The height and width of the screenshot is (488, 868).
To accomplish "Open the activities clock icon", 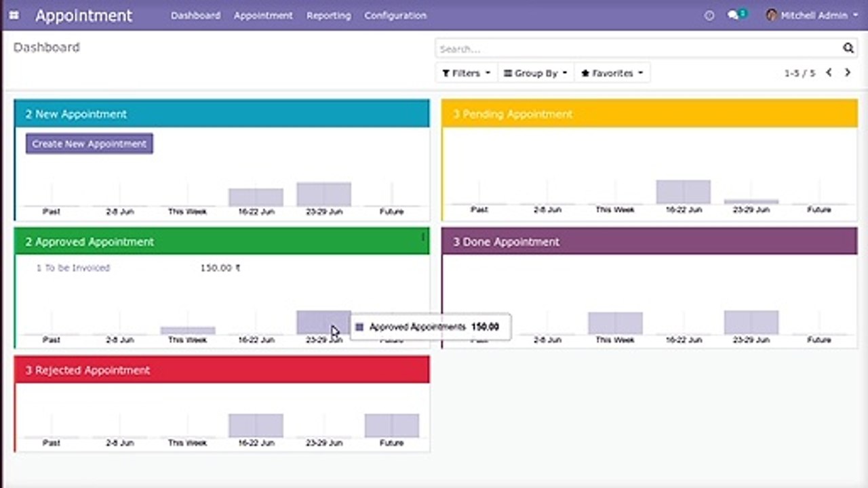I will (709, 15).
